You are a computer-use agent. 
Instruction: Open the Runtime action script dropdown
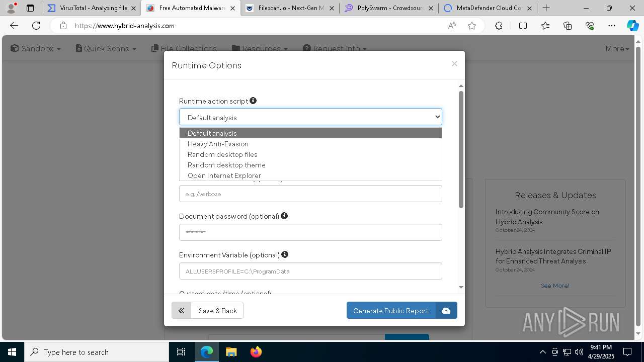310,117
